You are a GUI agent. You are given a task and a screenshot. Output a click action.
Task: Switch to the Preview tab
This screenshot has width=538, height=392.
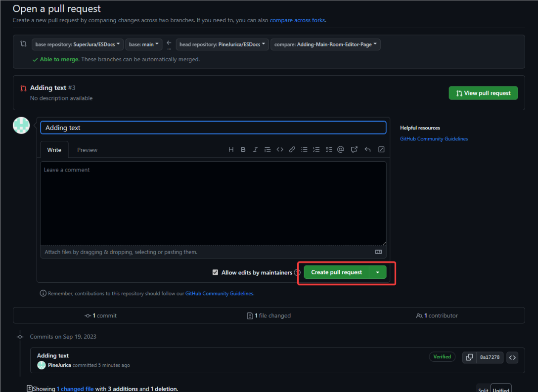(x=87, y=150)
